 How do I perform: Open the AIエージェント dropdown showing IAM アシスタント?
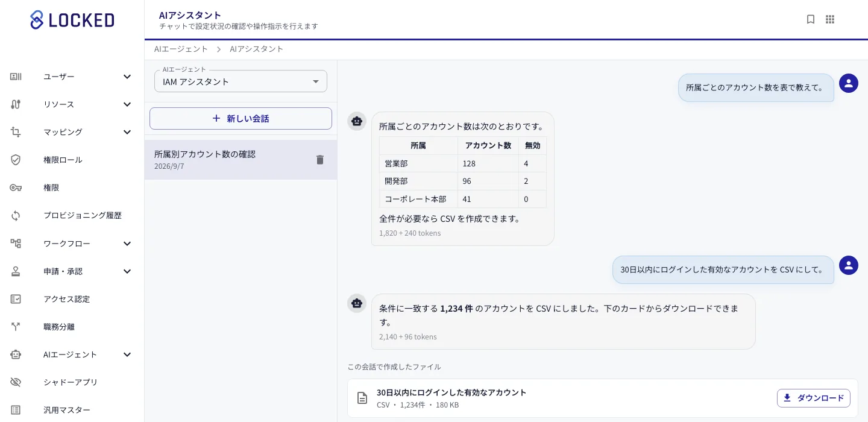pyautogui.click(x=241, y=81)
